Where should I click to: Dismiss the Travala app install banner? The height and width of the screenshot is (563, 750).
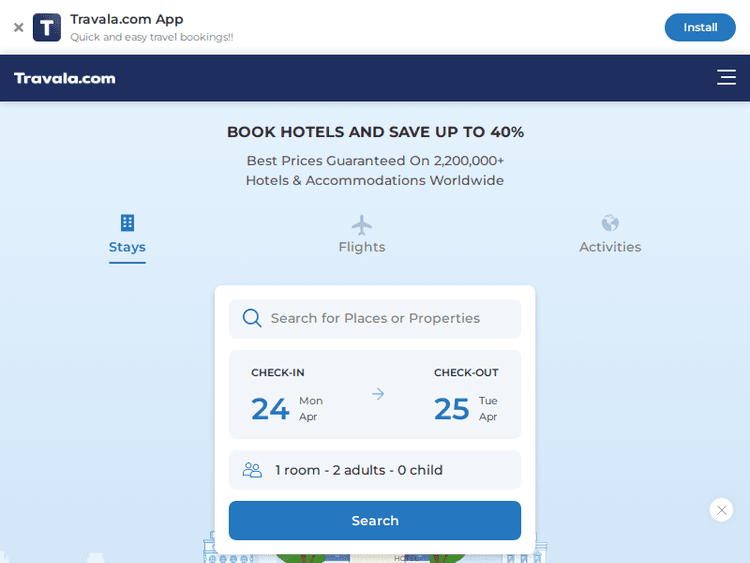point(19,27)
